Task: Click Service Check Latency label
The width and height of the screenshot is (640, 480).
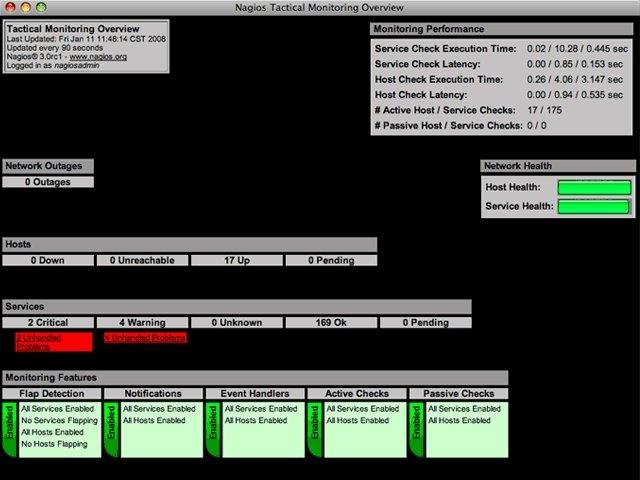Action: (x=427, y=64)
